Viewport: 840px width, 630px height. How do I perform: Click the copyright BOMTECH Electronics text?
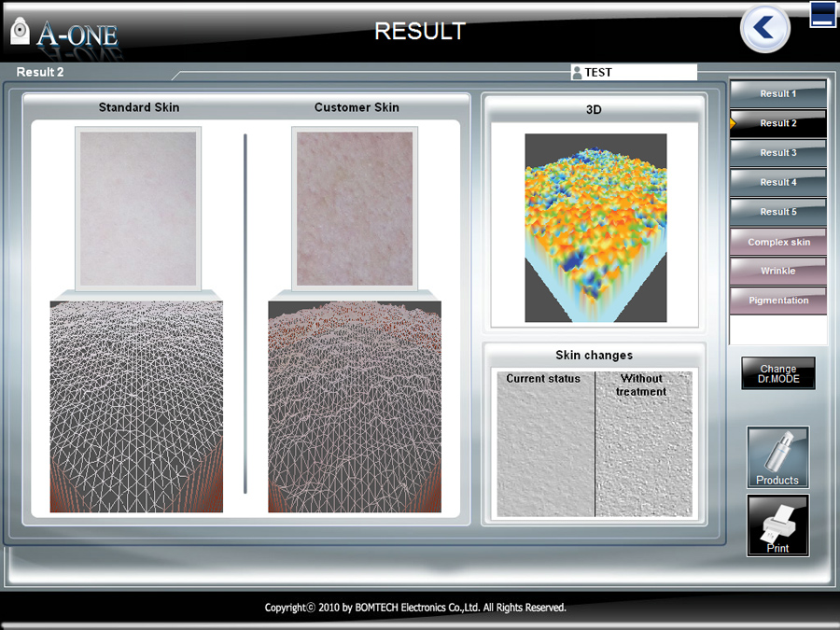coord(415,608)
